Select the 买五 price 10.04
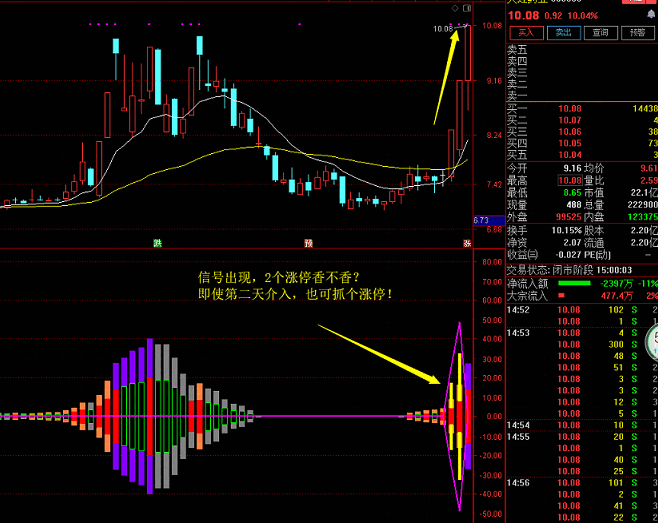 point(570,155)
